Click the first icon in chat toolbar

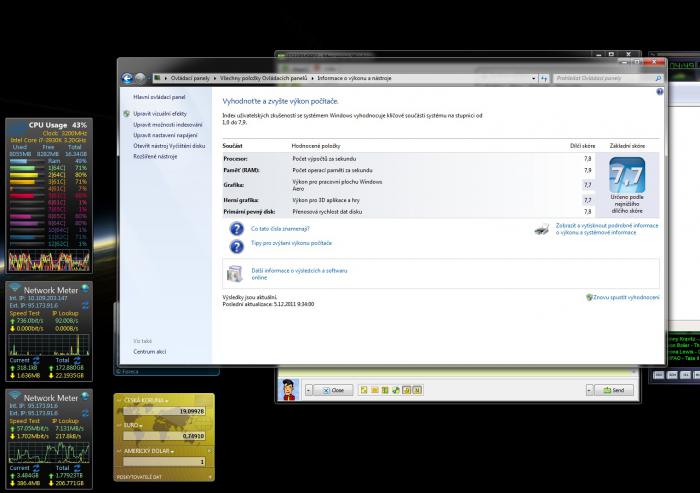click(x=364, y=390)
